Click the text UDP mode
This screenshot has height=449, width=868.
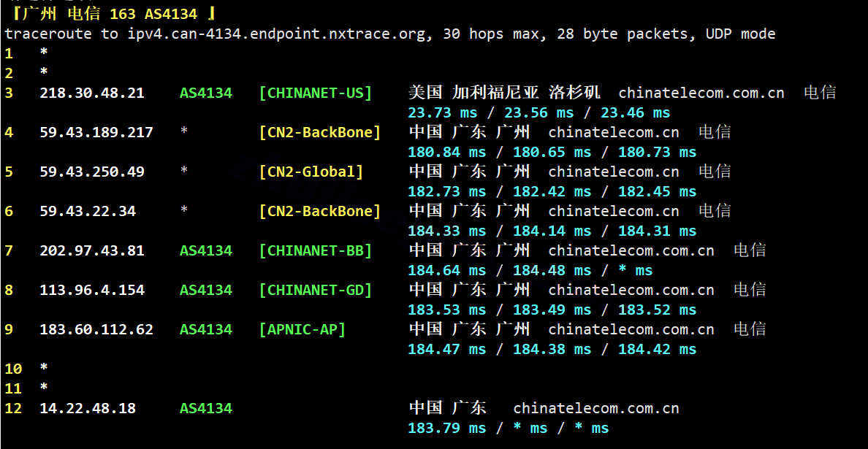coord(741,34)
